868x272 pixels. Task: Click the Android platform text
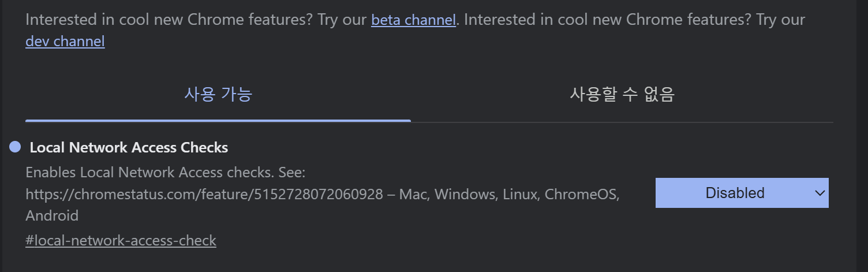coord(52,216)
